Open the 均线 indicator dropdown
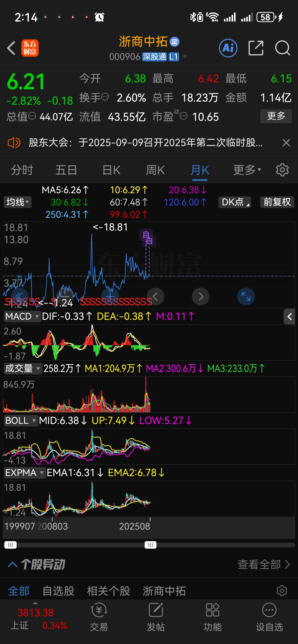Screen dimensions: 298x644 [x=18, y=202]
